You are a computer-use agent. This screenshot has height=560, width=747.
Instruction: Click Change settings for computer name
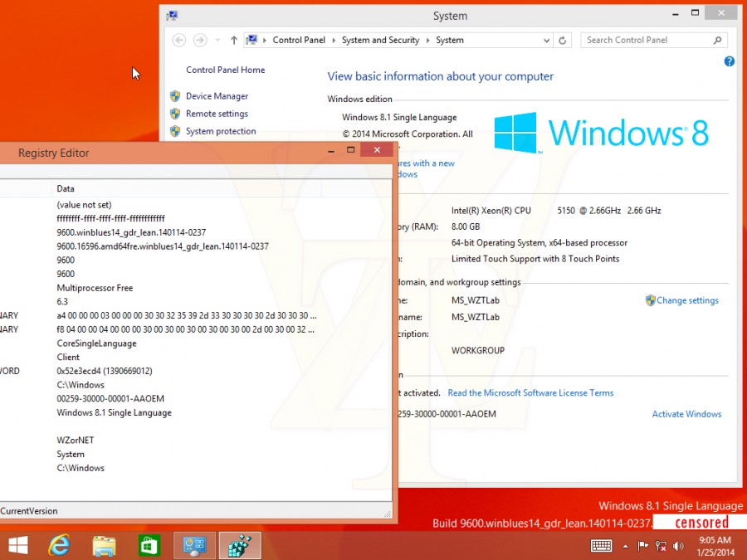click(x=687, y=300)
